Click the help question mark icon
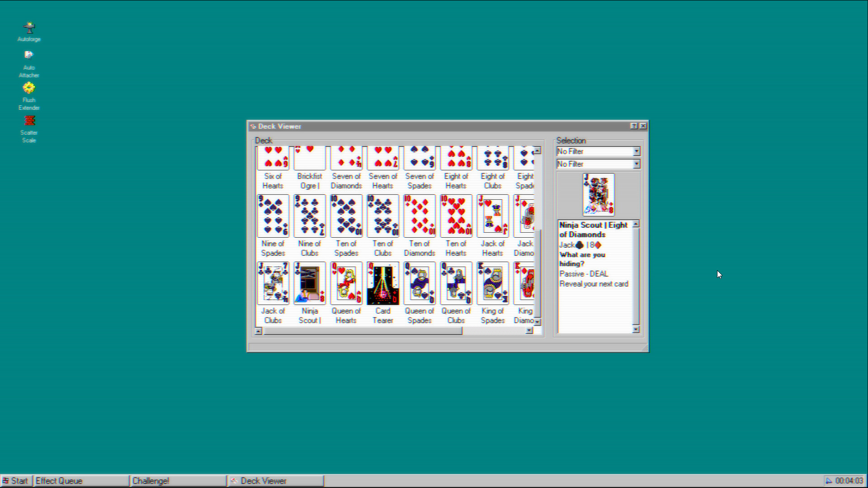 634,127
